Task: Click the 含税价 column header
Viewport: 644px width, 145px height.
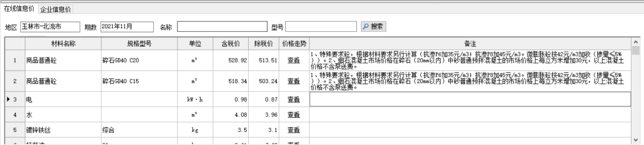Action: (231, 43)
